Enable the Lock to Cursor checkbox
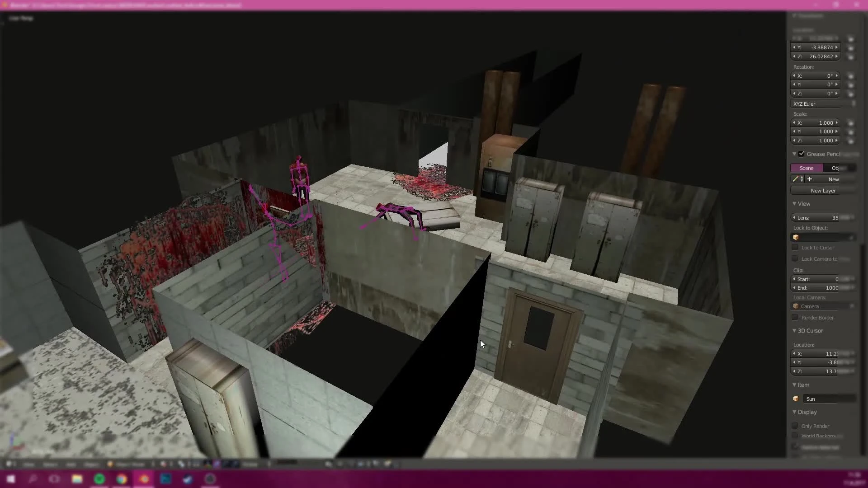This screenshot has height=488, width=868. (795, 248)
